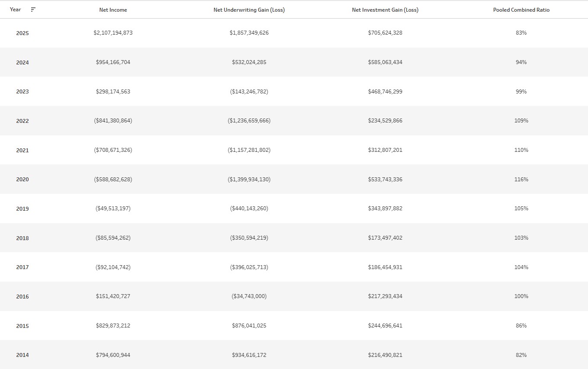Click the 2019 year row label
This screenshot has width=588, height=369.
click(x=22, y=209)
